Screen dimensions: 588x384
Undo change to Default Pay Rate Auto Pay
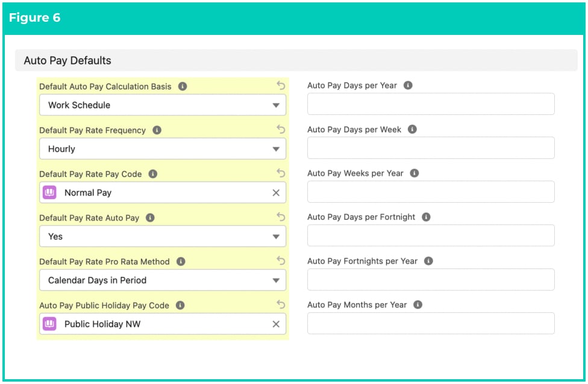281,217
